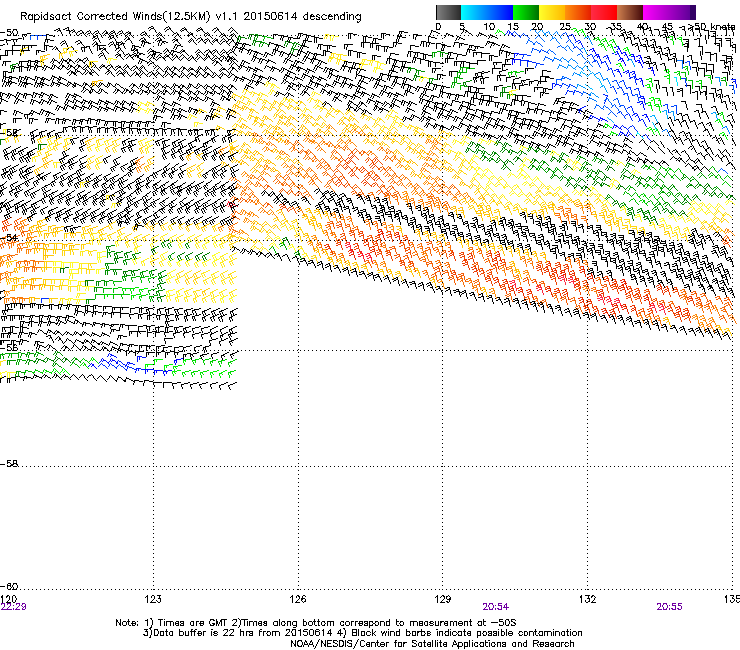740x650 pixels.
Task: Click the '-50' latitude label
Action: point(9,33)
